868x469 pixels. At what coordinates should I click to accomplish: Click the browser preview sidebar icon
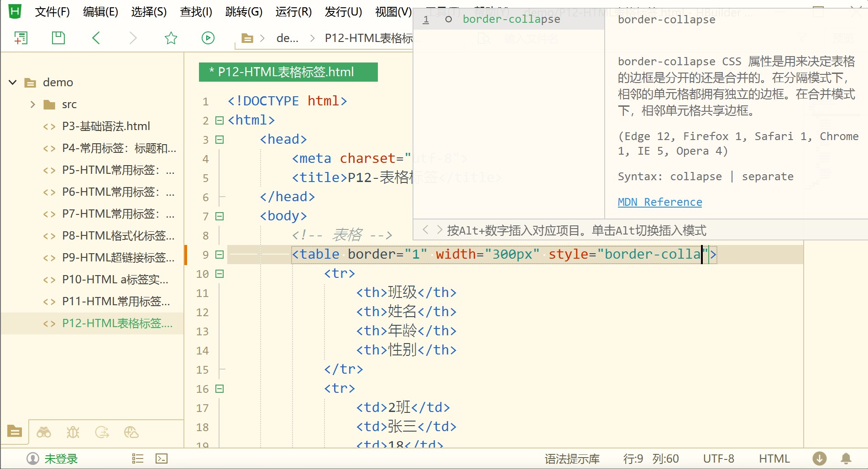pyautogui.click(x=131, y=432)
